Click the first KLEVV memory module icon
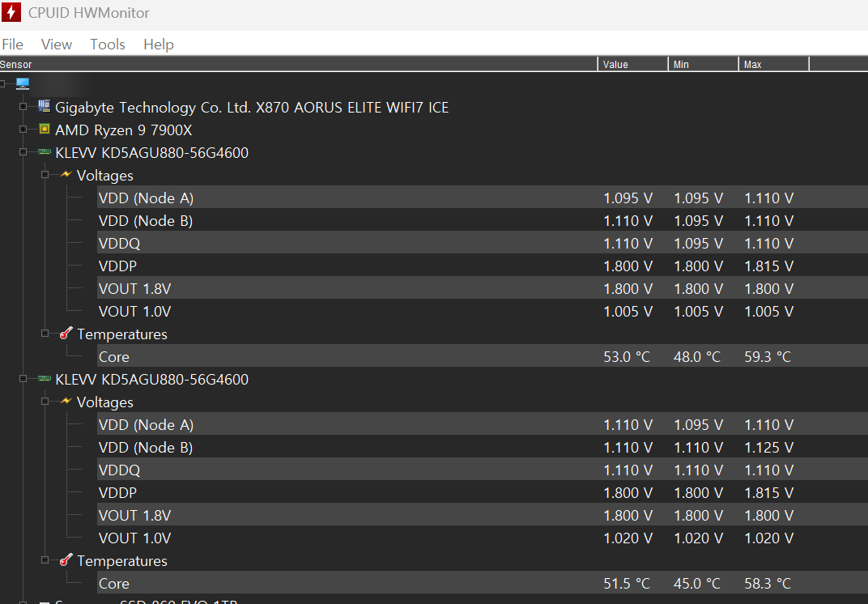Image resolution: width=868 pixels, height=604 pixels. pos(45,151)
